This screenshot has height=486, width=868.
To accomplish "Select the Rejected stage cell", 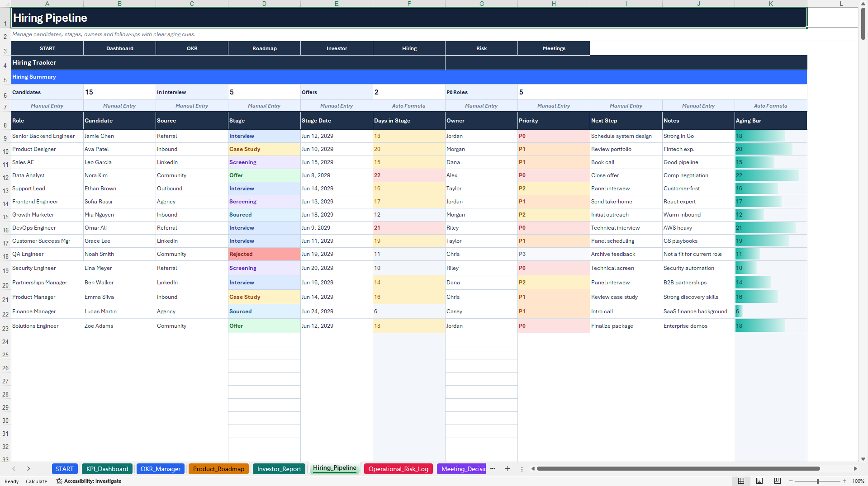I will point(264,254).
